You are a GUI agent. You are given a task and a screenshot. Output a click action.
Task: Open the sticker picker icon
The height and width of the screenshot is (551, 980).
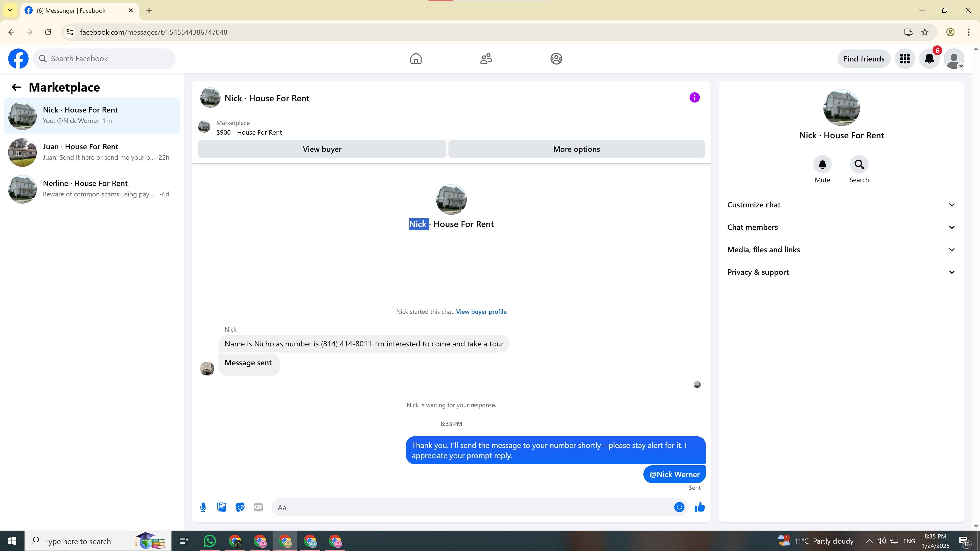pyautogui.click(x=240, y=507)
